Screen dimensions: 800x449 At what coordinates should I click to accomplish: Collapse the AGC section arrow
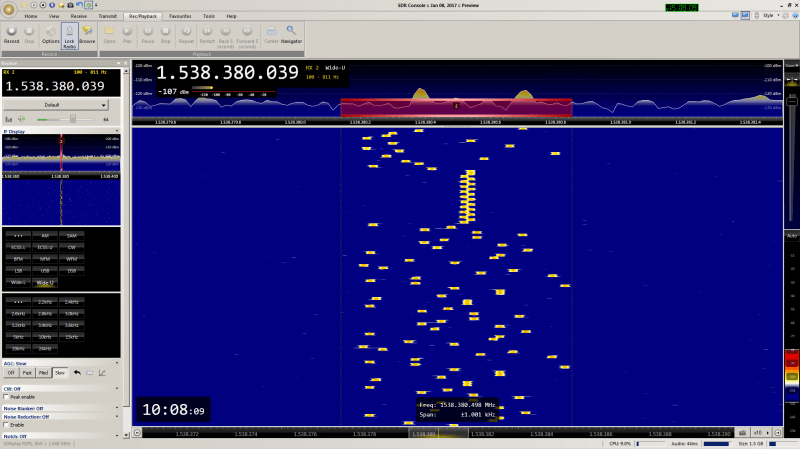(x=117, y=363)
